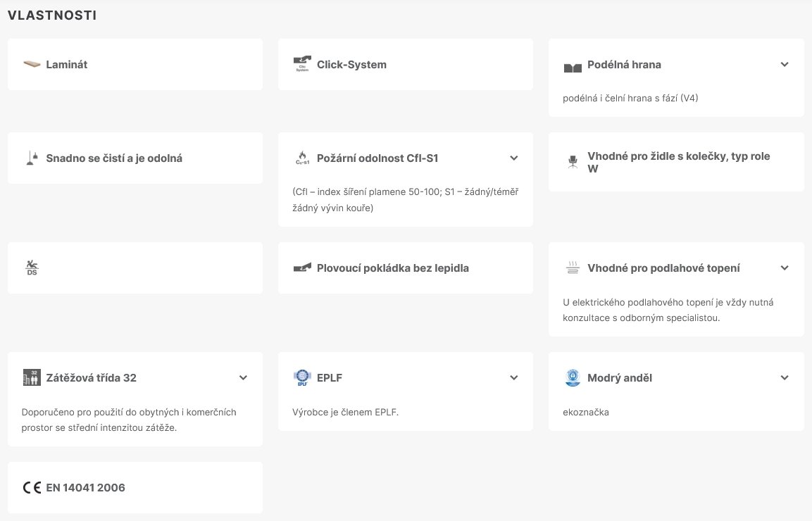Click the Modrý anděl eco-label icon
The image size is (812, 521).
coord(573,378)
